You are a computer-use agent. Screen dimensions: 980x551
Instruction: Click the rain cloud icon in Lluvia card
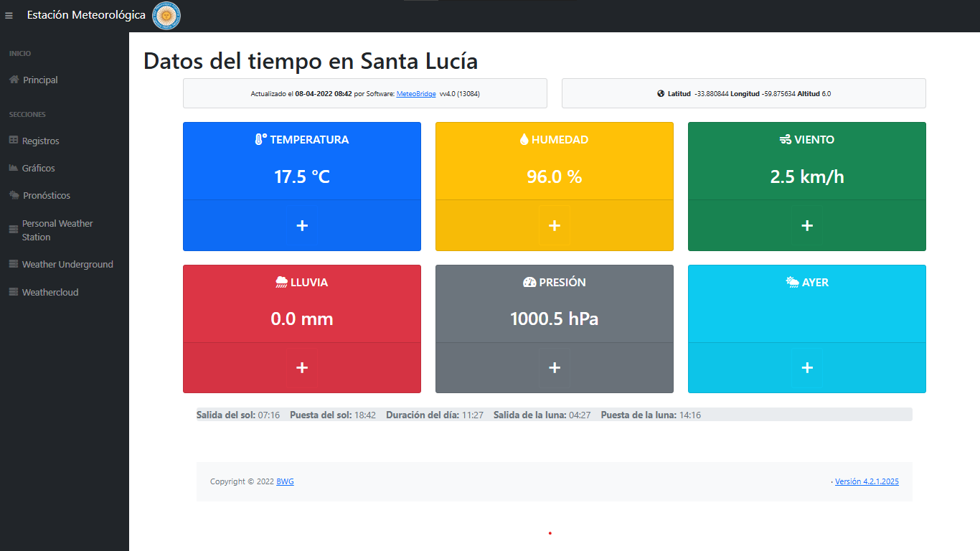[282, 282]
